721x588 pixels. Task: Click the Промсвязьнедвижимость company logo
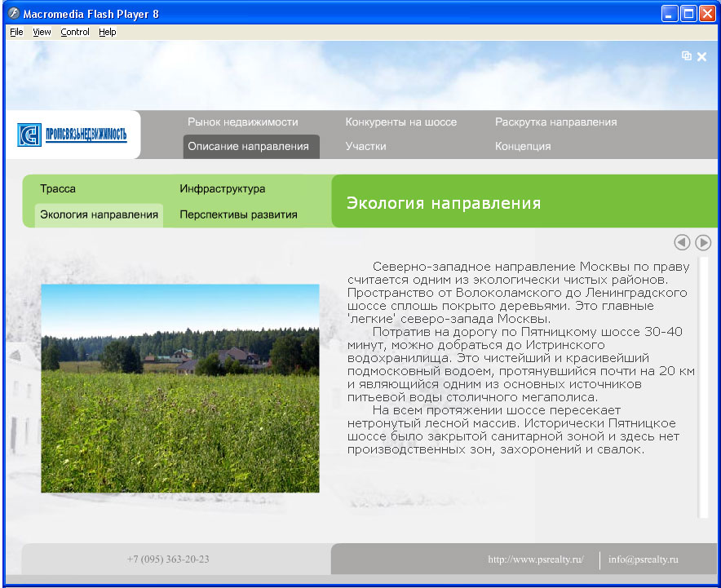[73, 135]
